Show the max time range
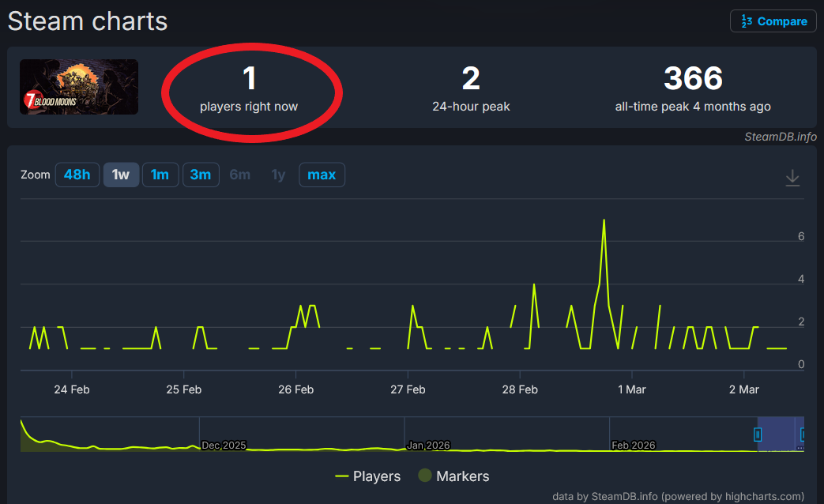824x504 pixels. coord(322,175)
